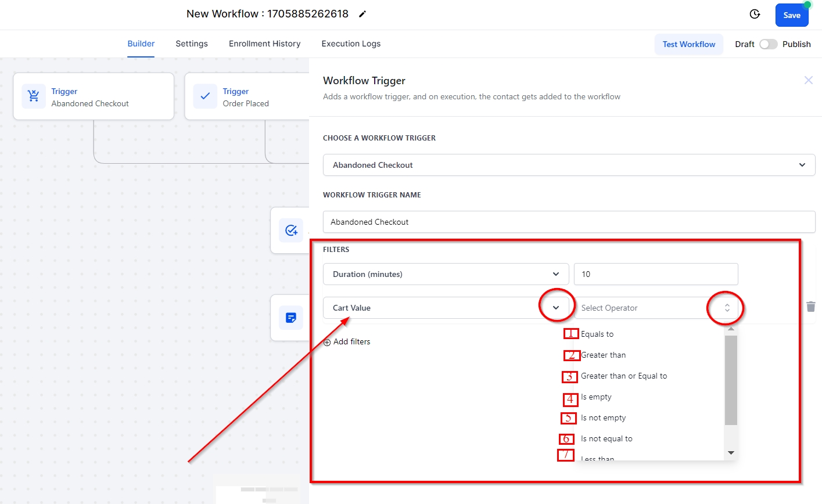Click the blue note action node icon

click(x=291, y=318)
